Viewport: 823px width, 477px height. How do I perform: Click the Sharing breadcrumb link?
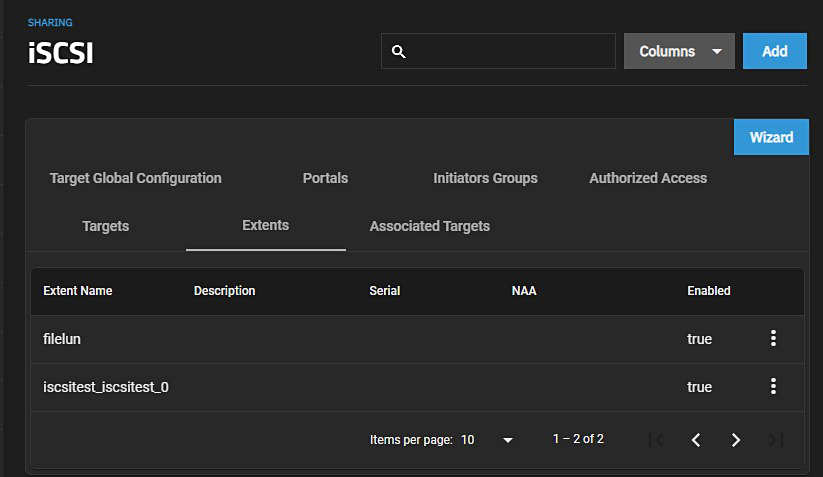pos(50,22)
